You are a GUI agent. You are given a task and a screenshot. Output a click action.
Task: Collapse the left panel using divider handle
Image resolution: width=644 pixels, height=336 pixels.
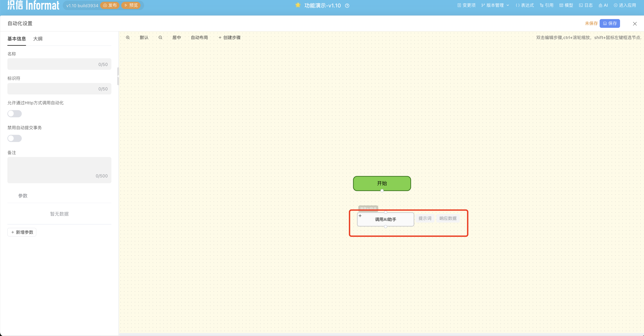118,76
